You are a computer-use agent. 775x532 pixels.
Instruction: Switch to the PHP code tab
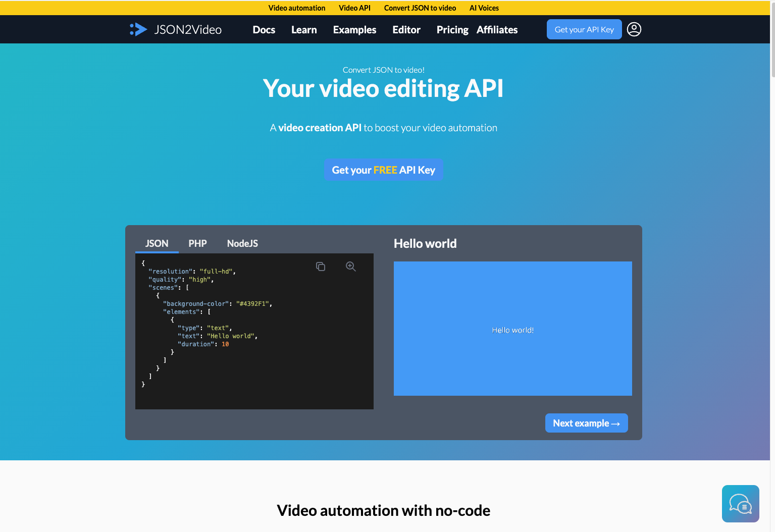click(197, 243)
